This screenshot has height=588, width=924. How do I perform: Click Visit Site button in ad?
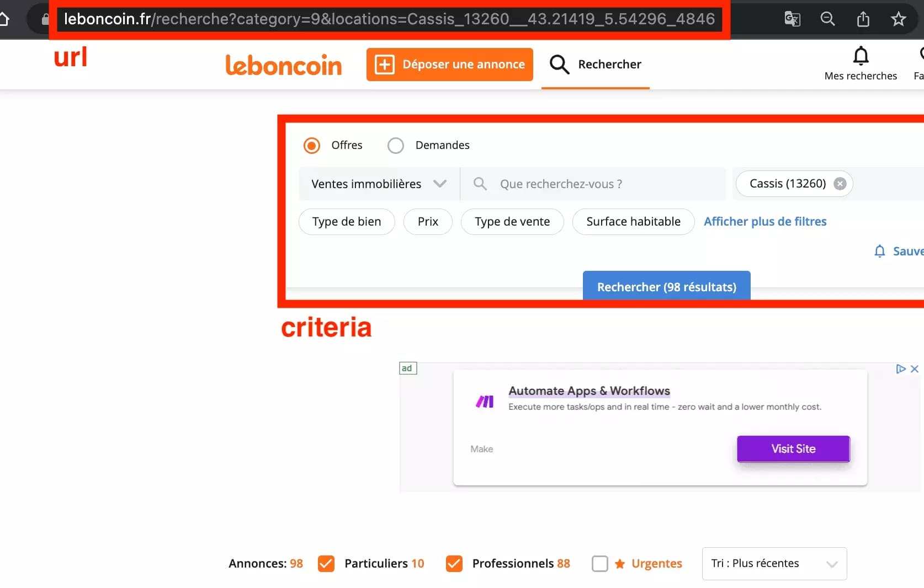[793, 449]
